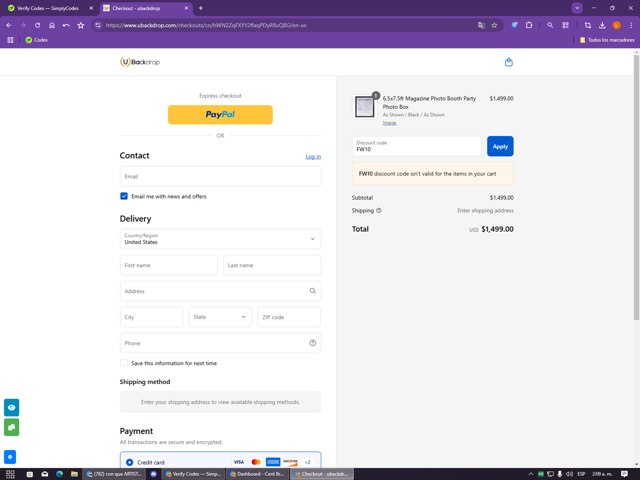This screenshot has height=480, width=640.
Task: Open the blue shield extension icon
Action: pyautogui.click(x=515, y=25)
